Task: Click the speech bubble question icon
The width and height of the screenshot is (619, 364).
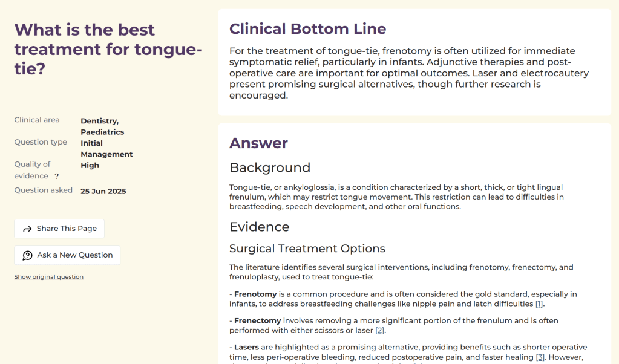Action: (x=27, y=255)
